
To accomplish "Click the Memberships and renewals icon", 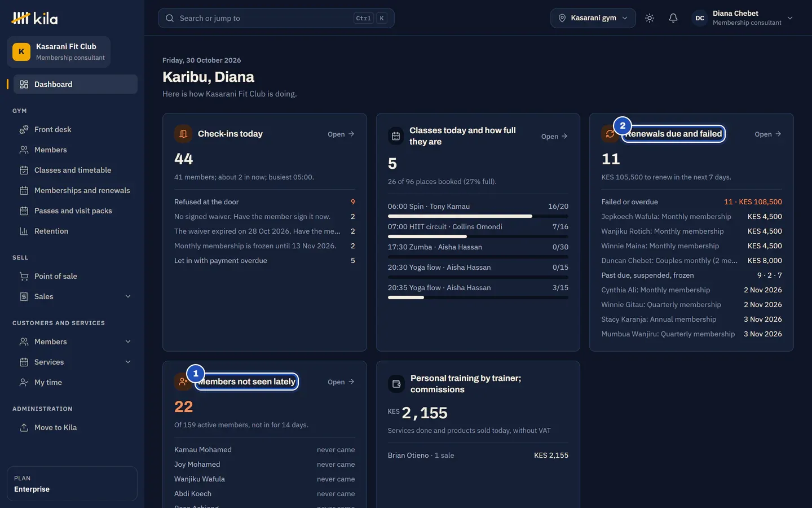I will tap(24, 191).
